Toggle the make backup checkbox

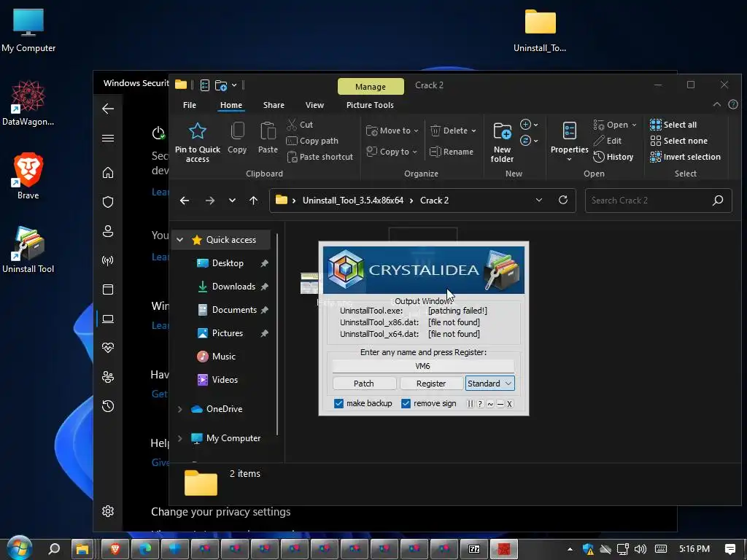[338, 403]
